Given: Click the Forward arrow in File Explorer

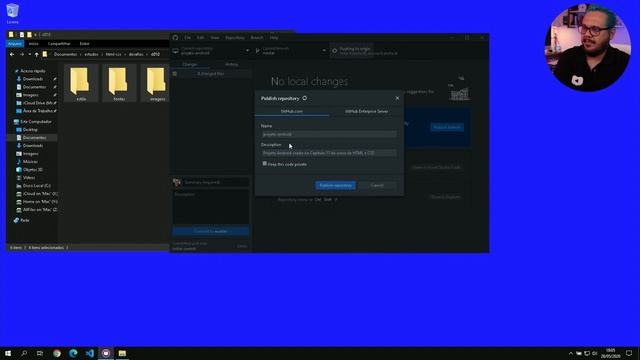Looking at the screenshot, I should pyautogui.click(x=22, y=54).
